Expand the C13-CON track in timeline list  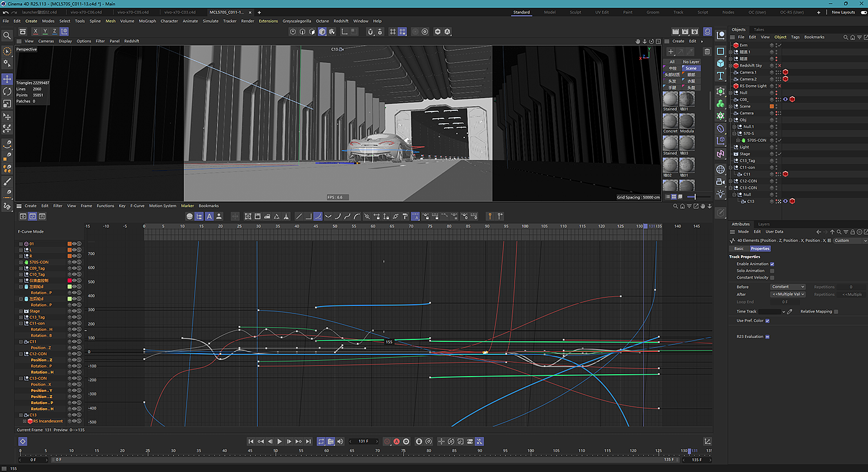coord(21,378)
